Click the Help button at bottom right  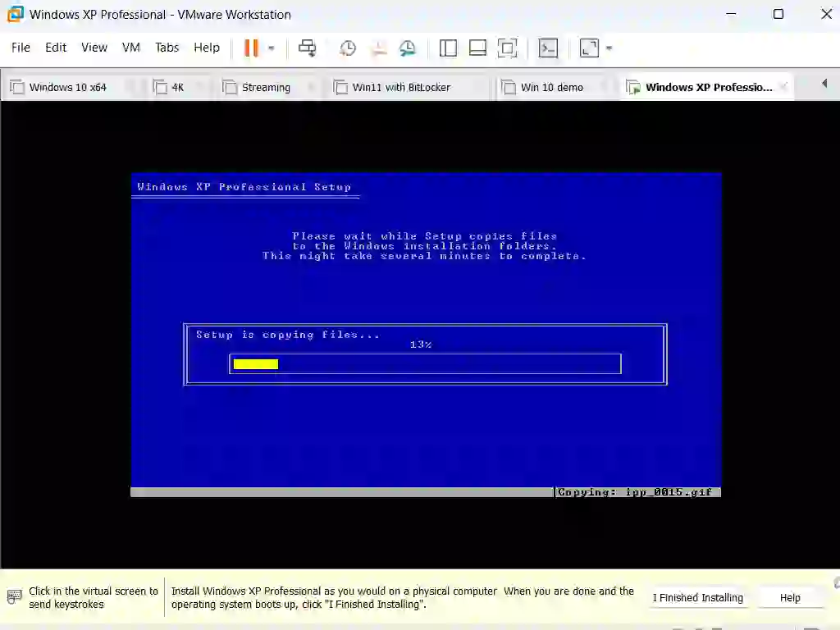(x=790, y=597)
